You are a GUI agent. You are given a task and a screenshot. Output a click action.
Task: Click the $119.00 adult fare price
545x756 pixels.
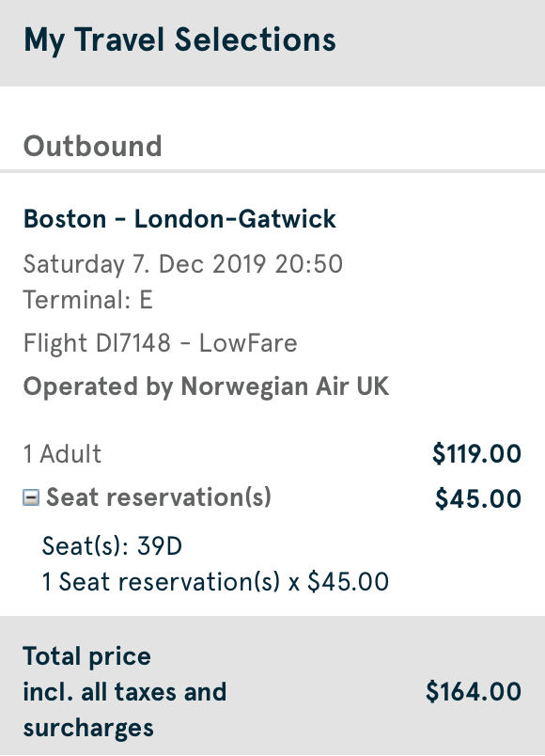click(477, 453)
